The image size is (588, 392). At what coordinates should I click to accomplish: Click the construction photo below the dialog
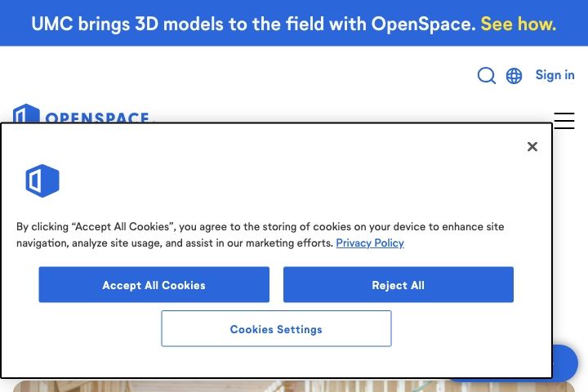tap(294, 386)
